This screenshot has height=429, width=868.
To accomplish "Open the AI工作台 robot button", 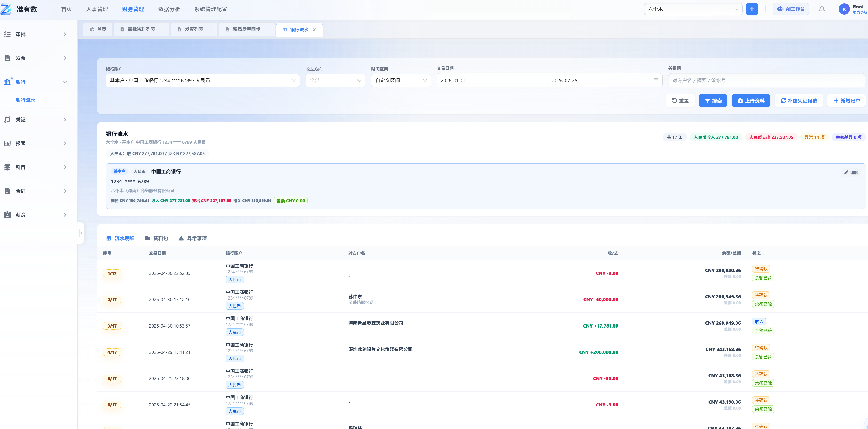I will click(x=790, y=9).
